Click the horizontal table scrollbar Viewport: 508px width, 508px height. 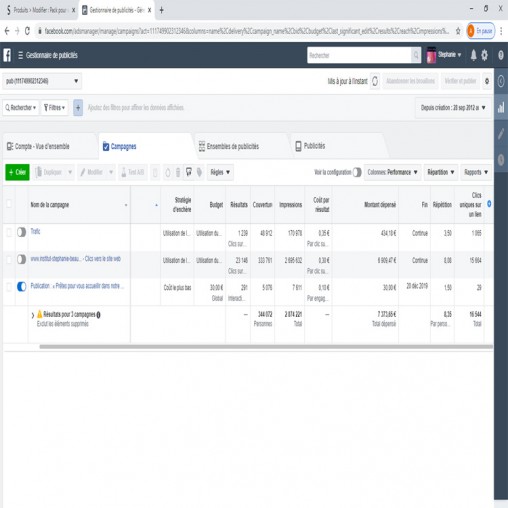tap(266, 347)
